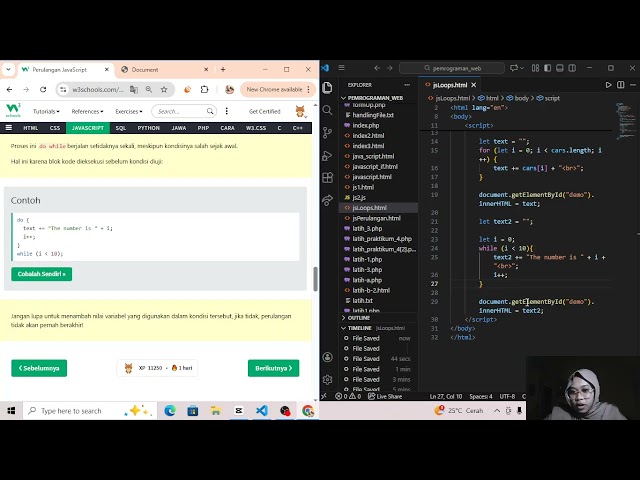Open Chrome tab search dropdown
This screenshot has width=640, height=480.
pyautogui.click(x=8, y=69)
